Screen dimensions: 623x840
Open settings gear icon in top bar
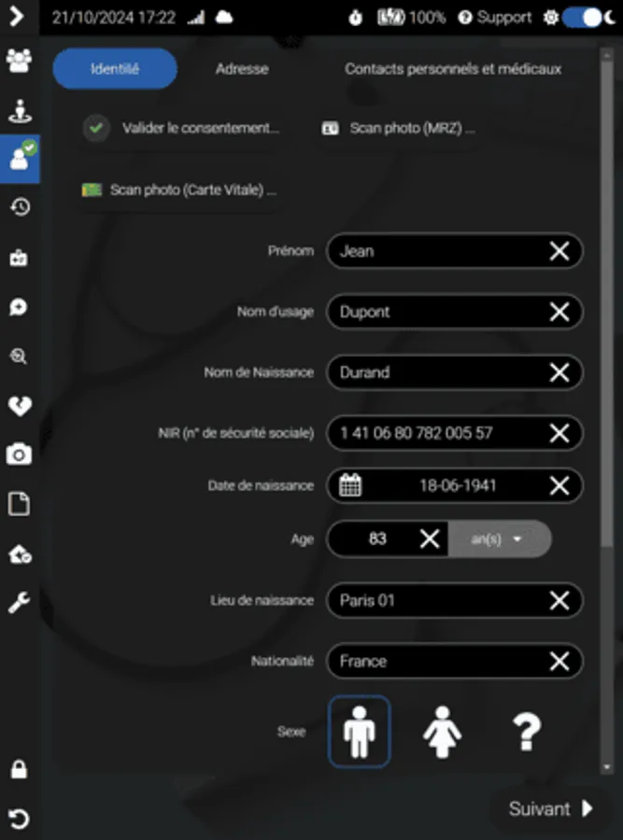pos(551,18)
